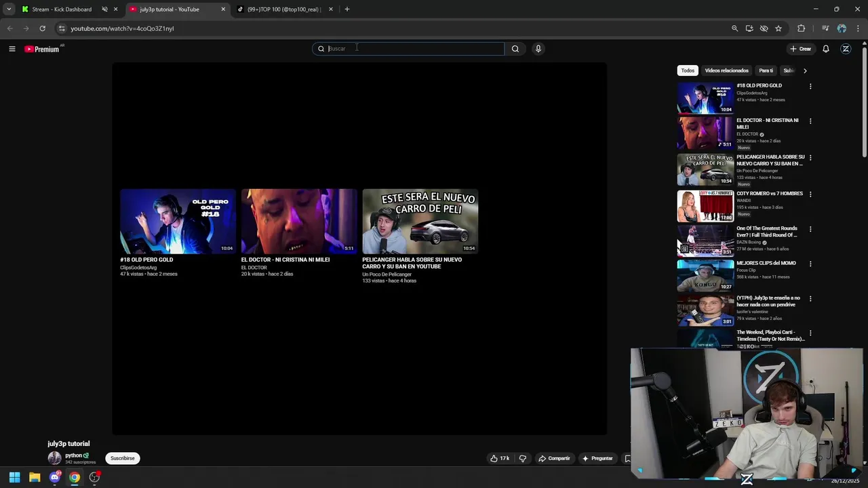Open Chrome from the taskbar
Viewport: 868px width, 488px height.
(x=75, y=477)
